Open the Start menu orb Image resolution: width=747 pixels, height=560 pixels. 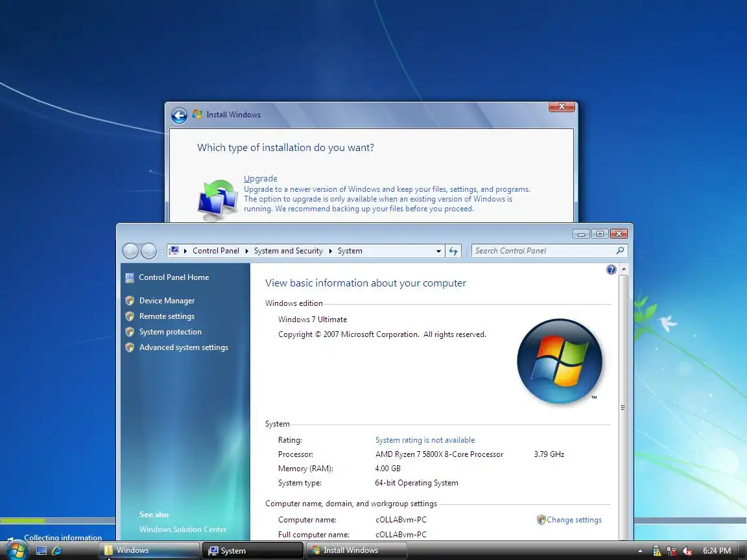click(16, 550)
